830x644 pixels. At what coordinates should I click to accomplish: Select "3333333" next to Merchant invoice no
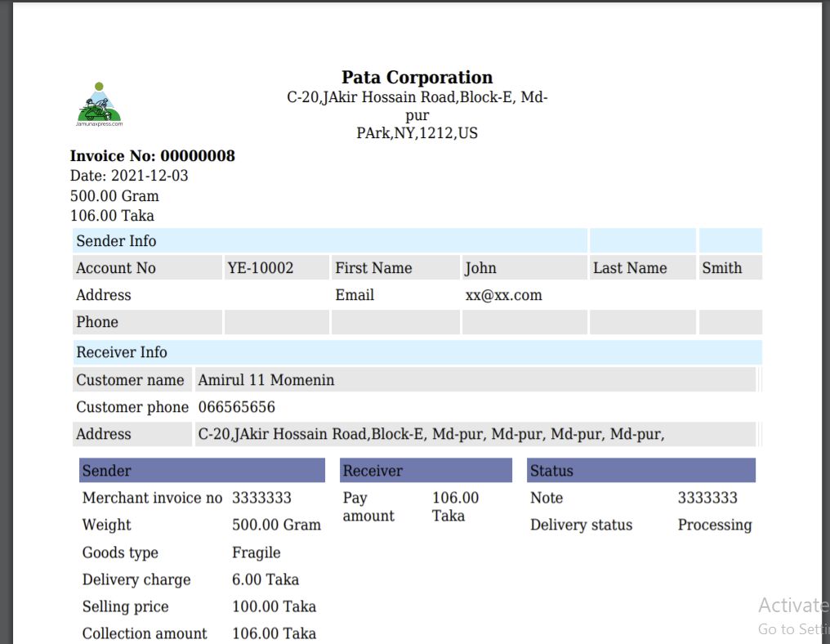261,498
